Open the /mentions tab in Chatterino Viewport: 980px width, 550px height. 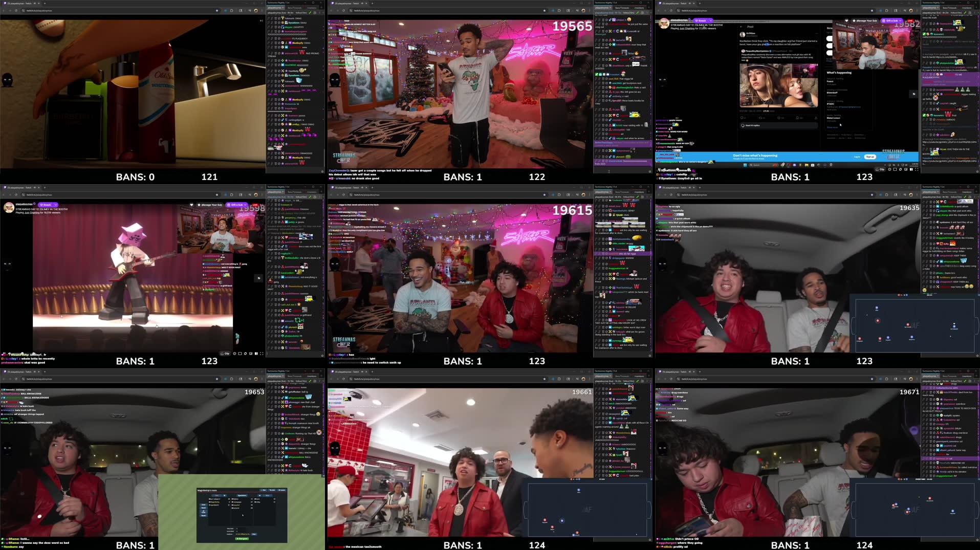pos(639,8)
